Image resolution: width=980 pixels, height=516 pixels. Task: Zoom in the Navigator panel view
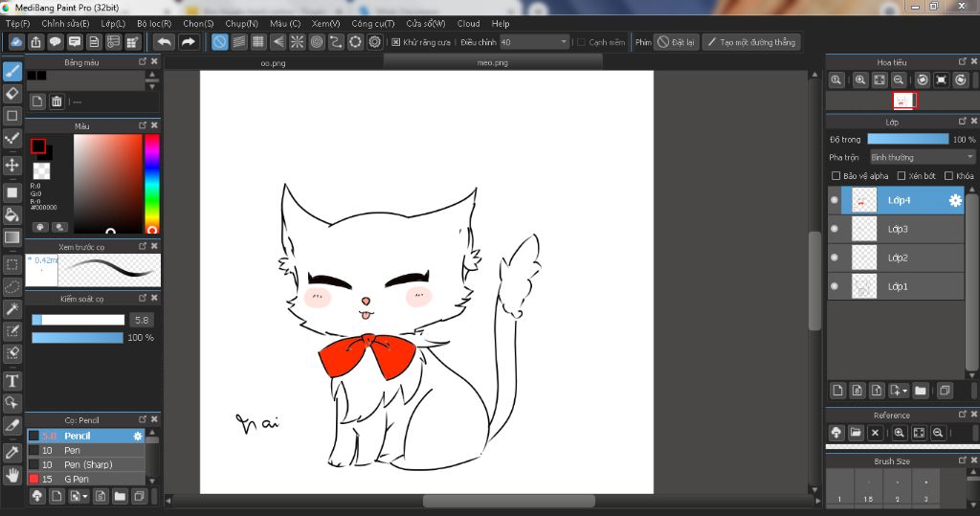[860, 80]
